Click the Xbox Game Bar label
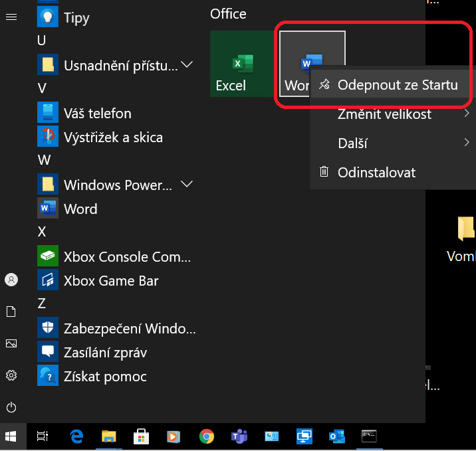The height and width of the screenshot is (451, 476). (x=111, y=280)
